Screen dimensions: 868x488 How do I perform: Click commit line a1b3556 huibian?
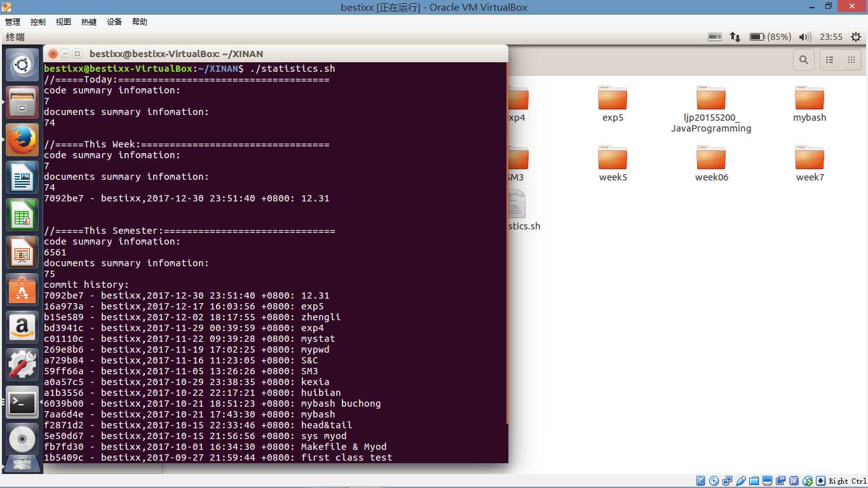pyautogui.click(x=193, y=393)
